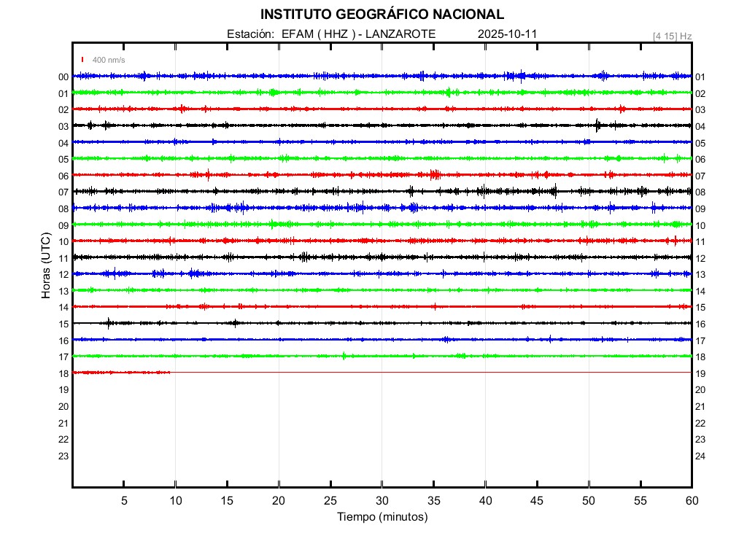Screen dimensions: 747x560
Task: Click the 30 tick label on the time axis
Action: pyautogui.click(x=382, y=501)
